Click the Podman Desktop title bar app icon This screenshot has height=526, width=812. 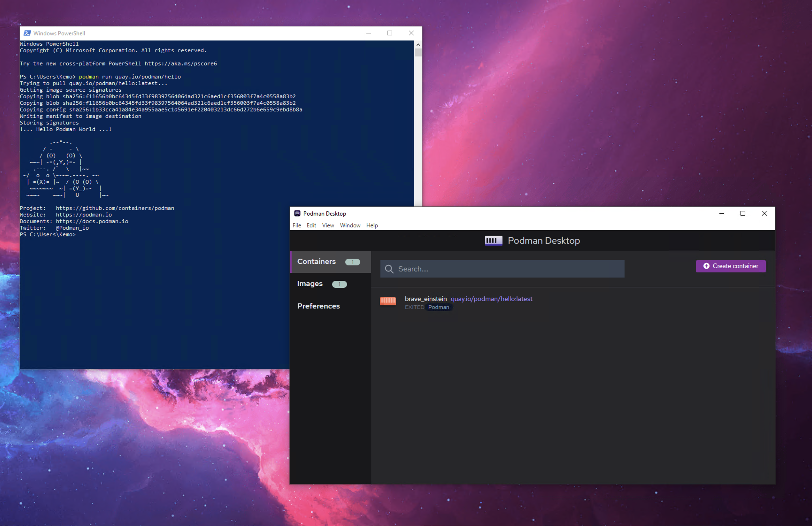[x=297, y=213]
